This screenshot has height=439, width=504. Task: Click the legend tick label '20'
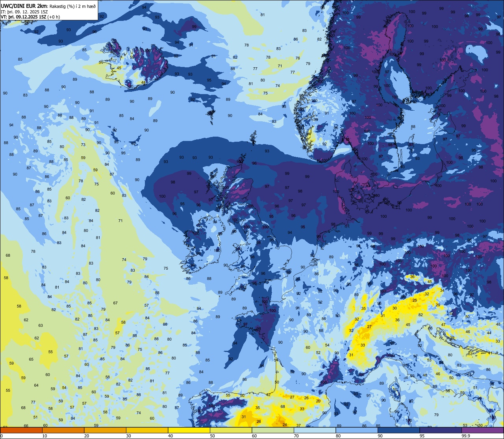[87, 436]
